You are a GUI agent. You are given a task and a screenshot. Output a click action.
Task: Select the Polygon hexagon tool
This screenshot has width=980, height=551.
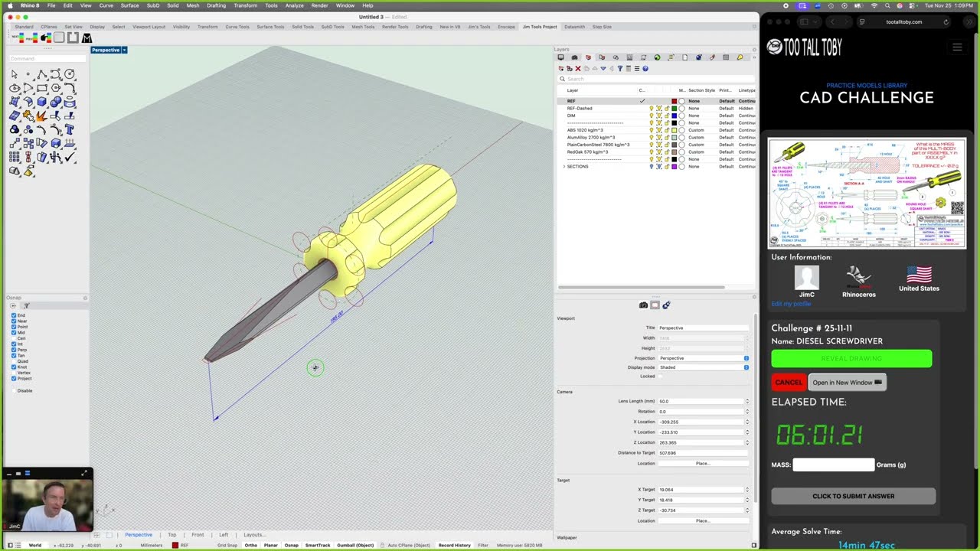pos(56,88)
